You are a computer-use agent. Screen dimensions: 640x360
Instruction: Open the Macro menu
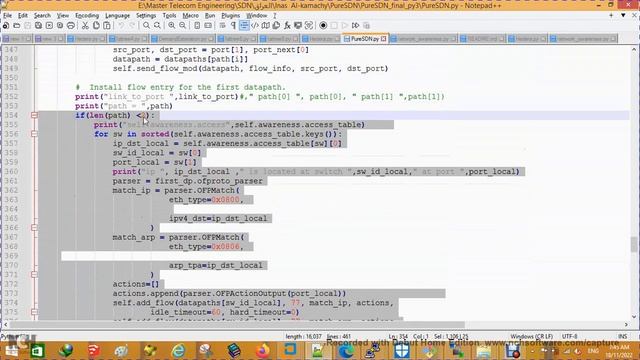point(190,16)
